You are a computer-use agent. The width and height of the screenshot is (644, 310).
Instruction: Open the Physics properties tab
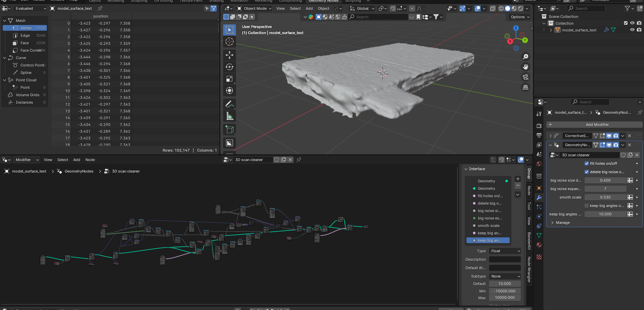point(539,216)
